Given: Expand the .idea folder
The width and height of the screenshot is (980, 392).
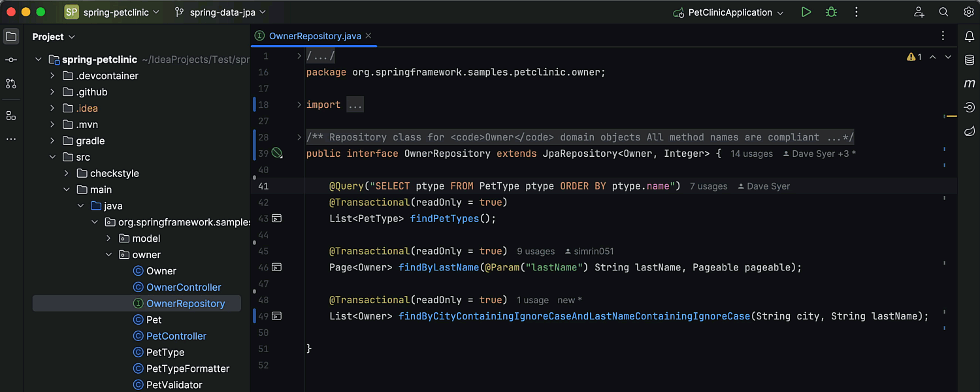Looking at the screenshot, I should point(53,108).
